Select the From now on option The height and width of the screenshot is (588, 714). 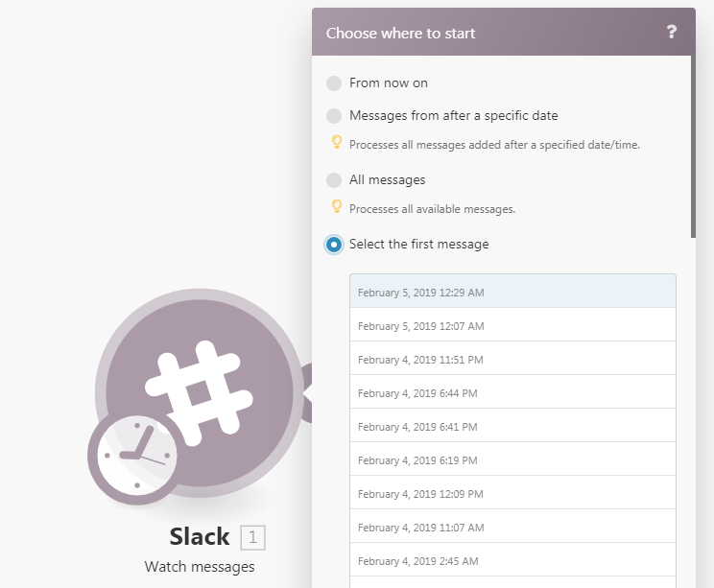tap(334, 83)
